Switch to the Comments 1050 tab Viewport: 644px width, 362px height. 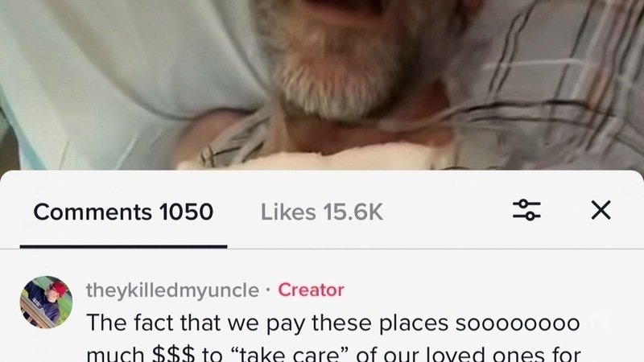point(123,212)
